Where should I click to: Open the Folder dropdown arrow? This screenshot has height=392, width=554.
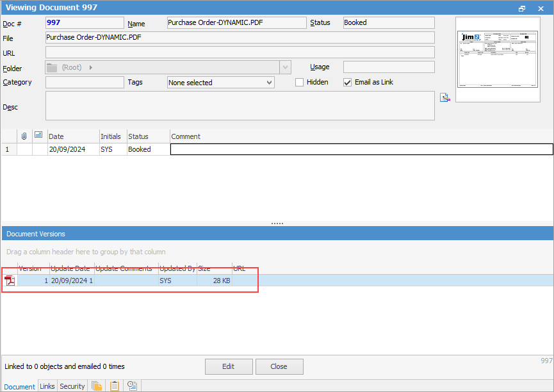pos(285,67)
